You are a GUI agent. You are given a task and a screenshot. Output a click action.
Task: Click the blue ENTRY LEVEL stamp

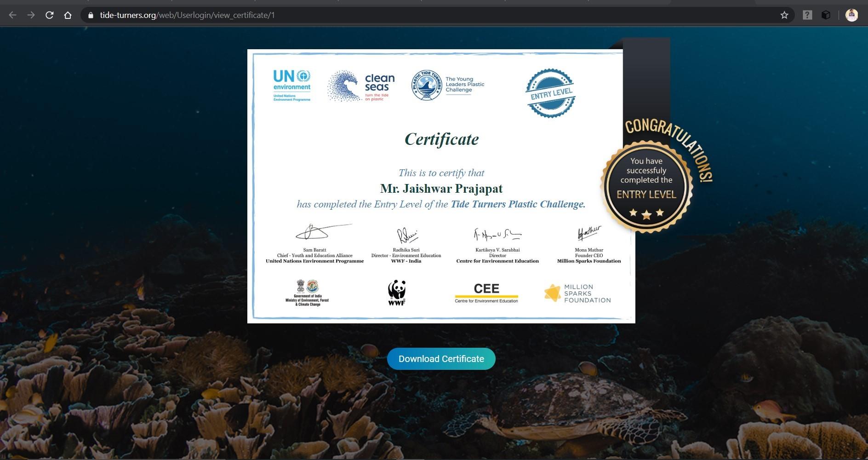(550, 93)
